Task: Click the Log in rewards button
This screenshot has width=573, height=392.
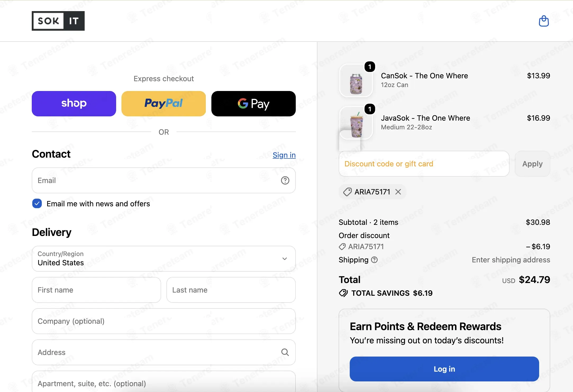Action: [x=444, y=369]
